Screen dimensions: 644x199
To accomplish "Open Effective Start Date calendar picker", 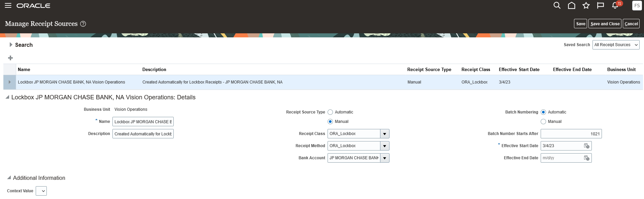I will tap(587, 146).
